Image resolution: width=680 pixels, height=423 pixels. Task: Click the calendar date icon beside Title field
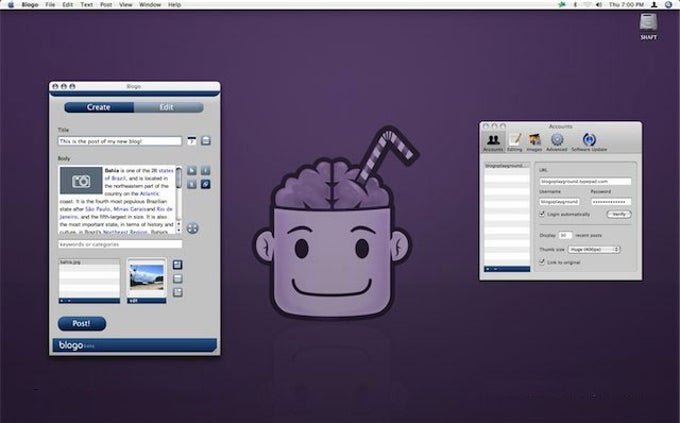click(192, 141)
